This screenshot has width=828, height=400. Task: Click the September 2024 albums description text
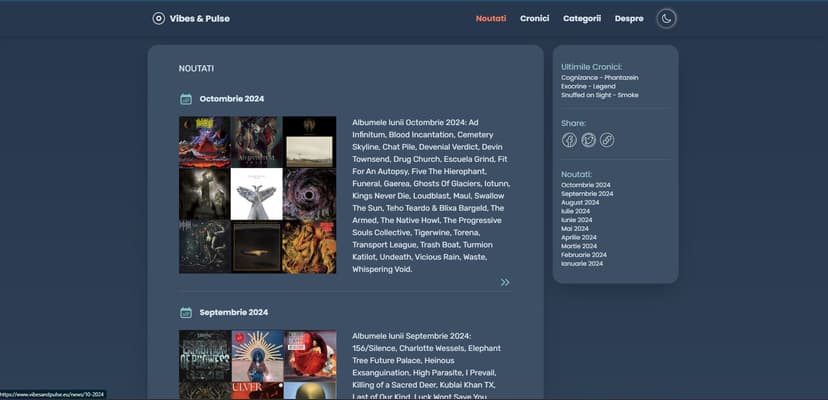pyautogui.click(x=428, y=366)
